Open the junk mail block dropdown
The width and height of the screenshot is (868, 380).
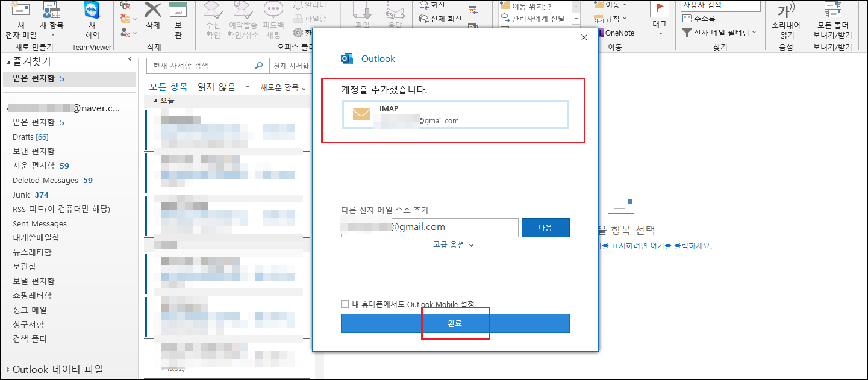tap(134, 32)
